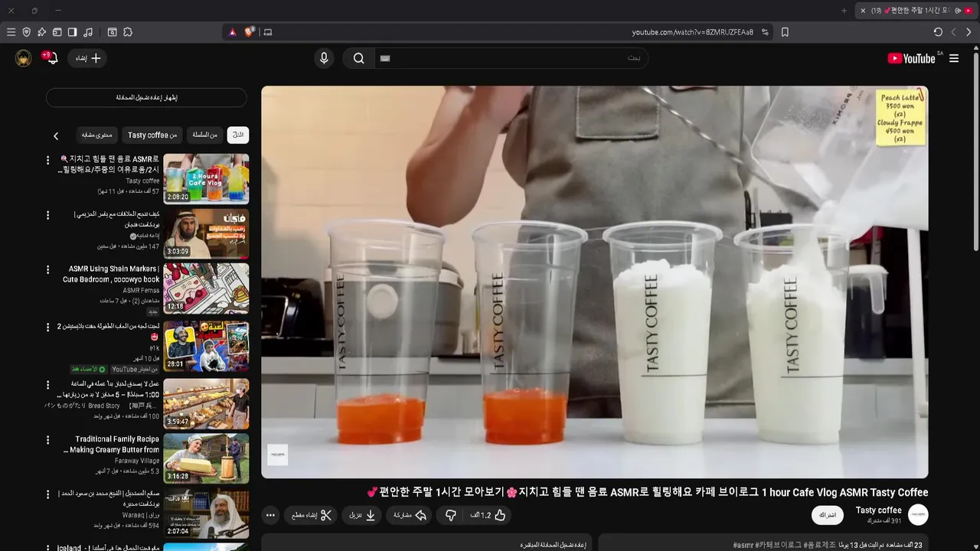Go back with the left arrow
The image size is (980, 551).
[953, 32]
